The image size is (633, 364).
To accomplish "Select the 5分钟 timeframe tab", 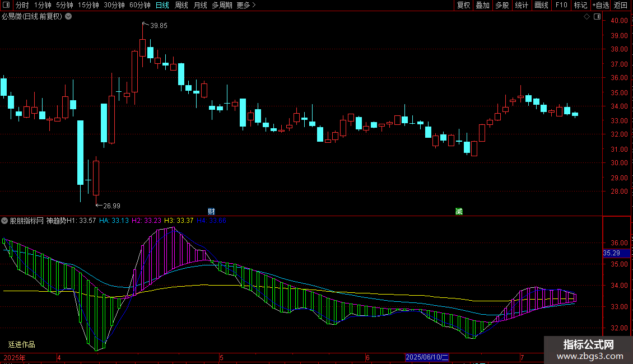I will pyautogui.click(x=64, y=5).
